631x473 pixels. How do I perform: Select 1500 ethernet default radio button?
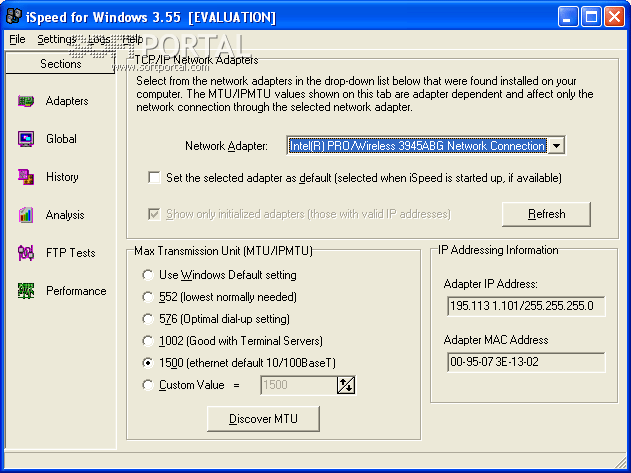(148, 363)
